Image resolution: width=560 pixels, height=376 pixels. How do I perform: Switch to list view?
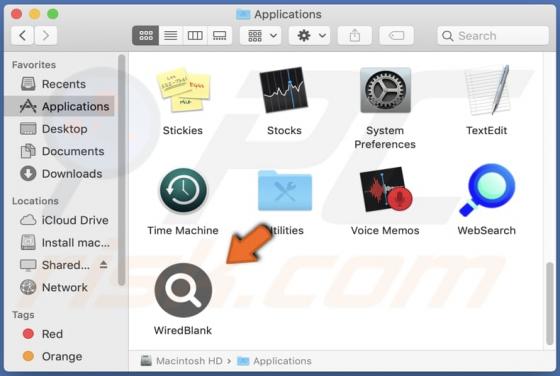pyautogui.click(x=171, y=35)
